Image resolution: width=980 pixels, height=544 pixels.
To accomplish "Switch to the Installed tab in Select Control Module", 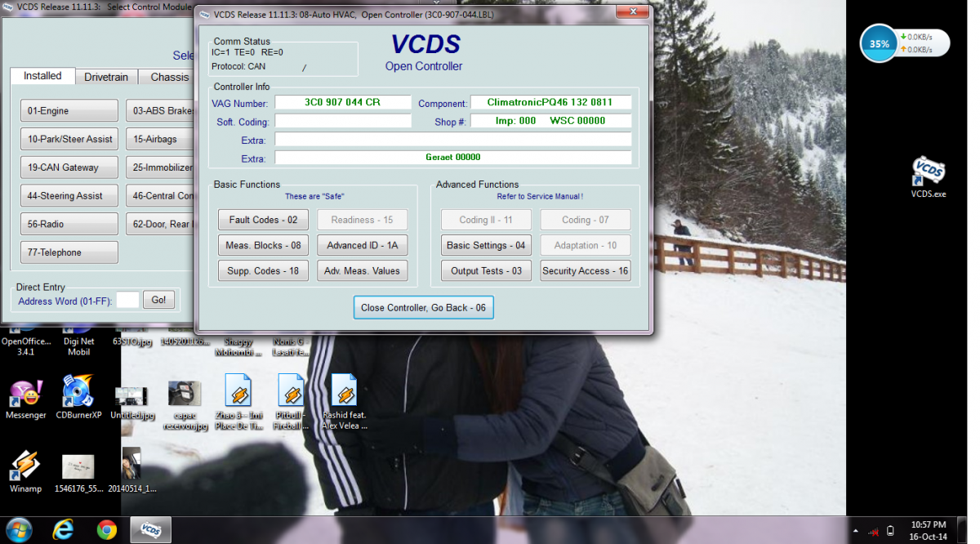I will pyautogui.click(x=42, y=75).
